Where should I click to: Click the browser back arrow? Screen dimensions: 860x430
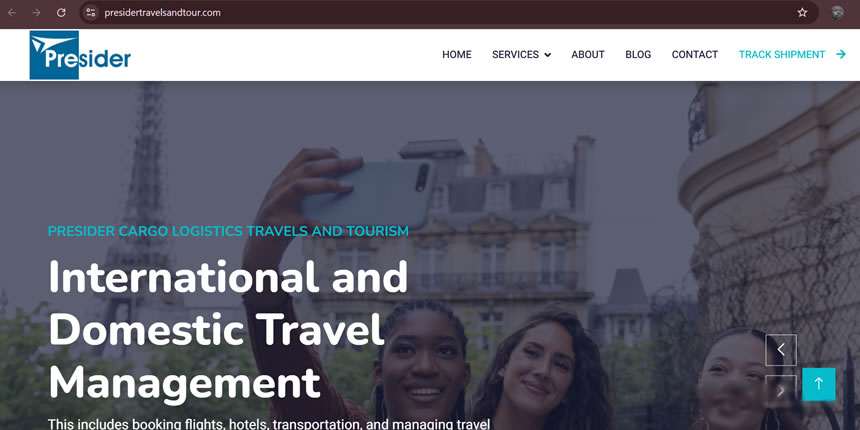click(12, 13)
